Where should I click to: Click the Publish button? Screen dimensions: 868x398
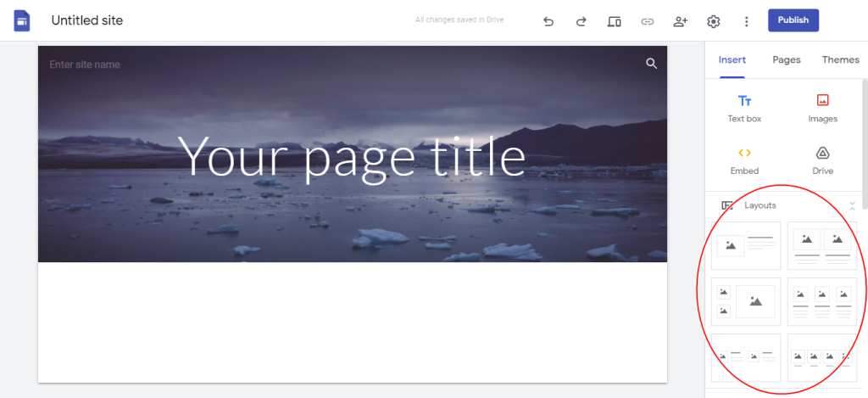[x=793, y=20]
